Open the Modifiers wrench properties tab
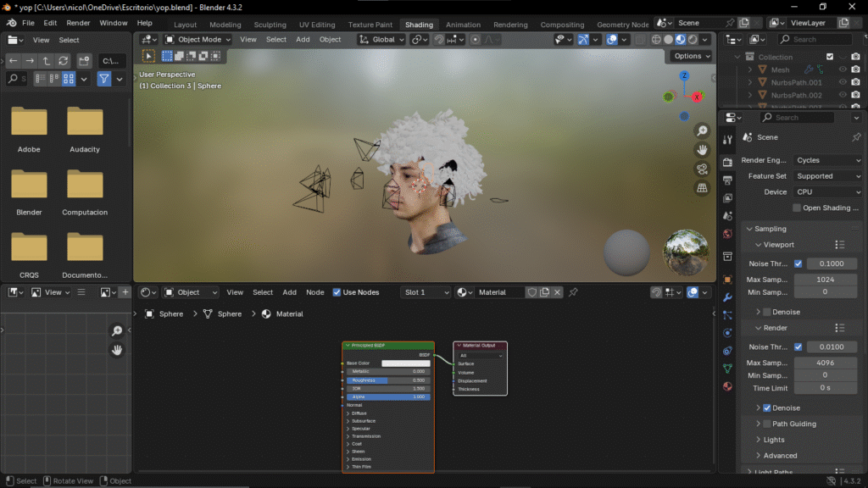 pos(727,297)
